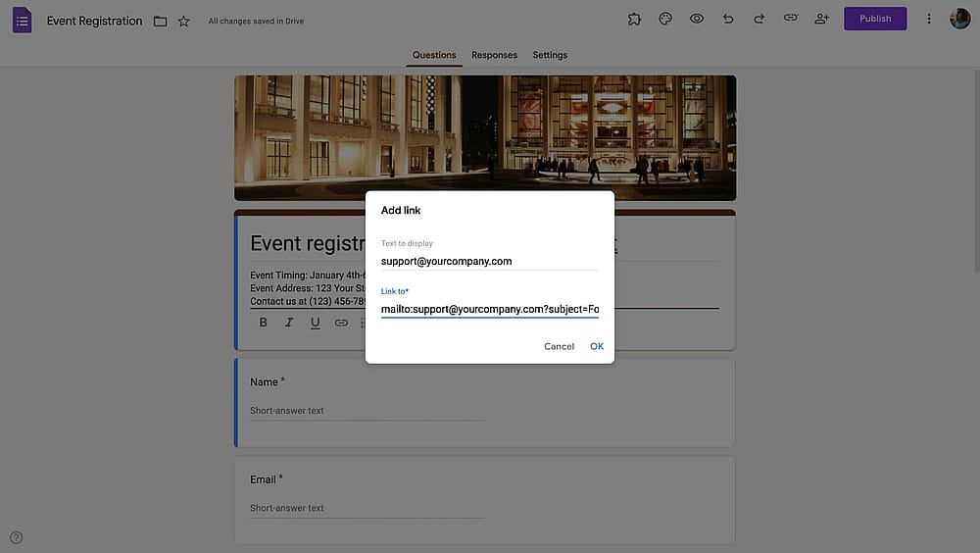Select the Email short-answer field
This screenshot has width=980, height=553.
pyautogui.click(x=367, y=509)
